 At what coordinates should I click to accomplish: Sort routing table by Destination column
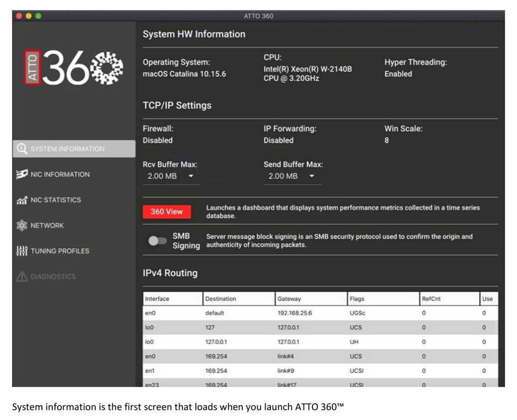[239, 299]
